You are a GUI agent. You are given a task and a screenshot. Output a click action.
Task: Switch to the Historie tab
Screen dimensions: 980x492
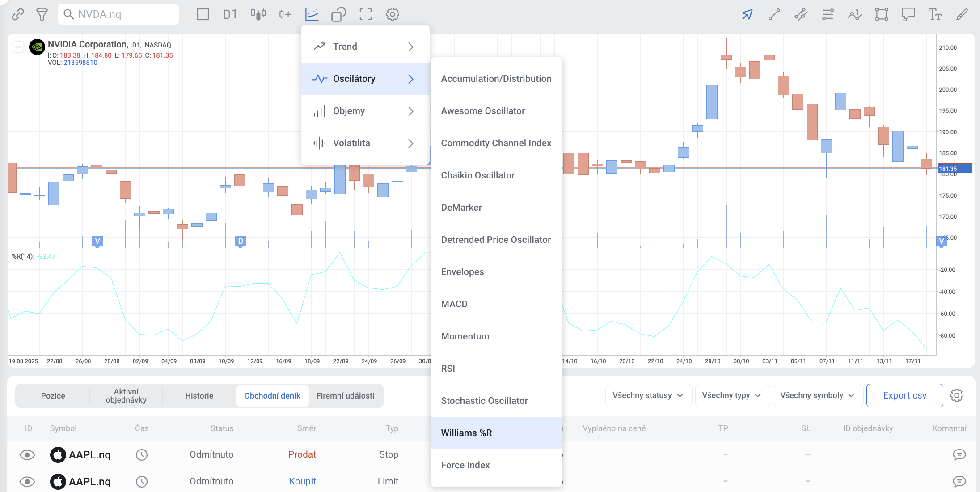click(199, 396)
